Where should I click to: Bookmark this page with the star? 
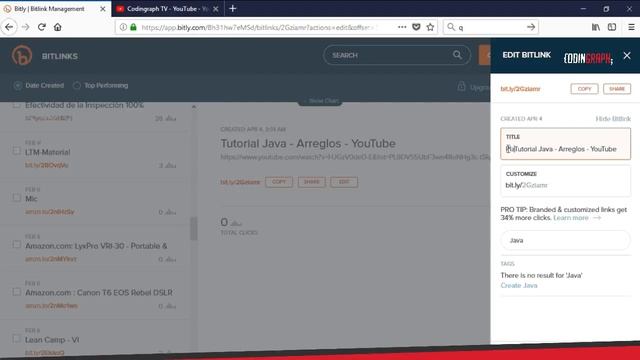[x=430, y=27]
